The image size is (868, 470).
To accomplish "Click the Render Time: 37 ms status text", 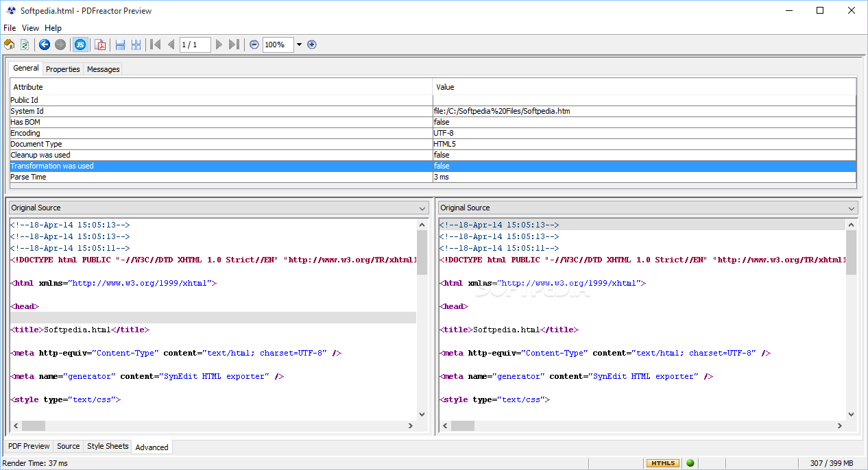I will [x=36, y=463].
